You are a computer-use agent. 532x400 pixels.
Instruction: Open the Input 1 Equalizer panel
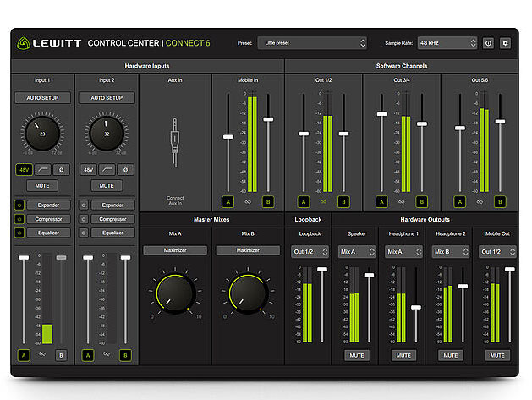pyautogui.click(x=47, y=233)
